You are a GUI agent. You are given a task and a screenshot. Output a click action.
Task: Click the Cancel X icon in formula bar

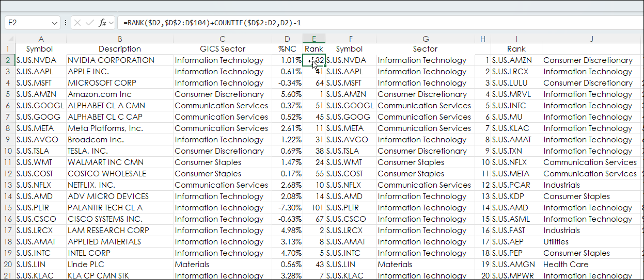point(77,23)
